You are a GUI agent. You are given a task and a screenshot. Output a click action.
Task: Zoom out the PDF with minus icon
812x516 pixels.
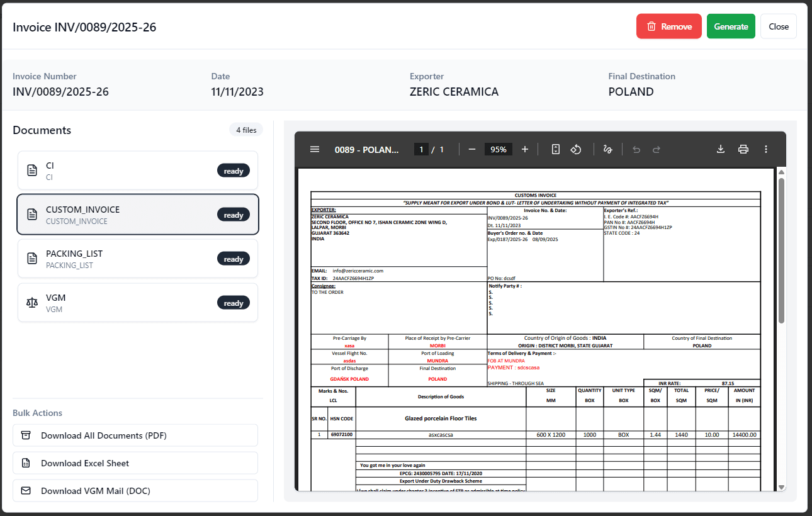[x=471, y=149]
